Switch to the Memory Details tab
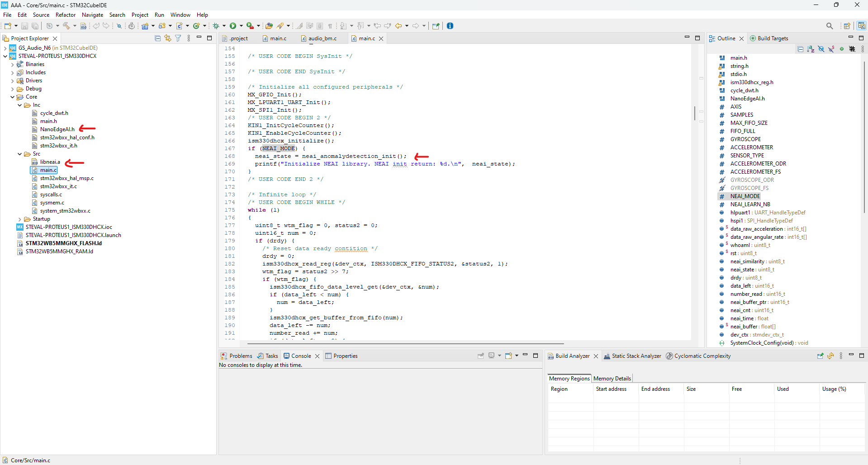The image size is (868, 465). click(x=612, y=379)
